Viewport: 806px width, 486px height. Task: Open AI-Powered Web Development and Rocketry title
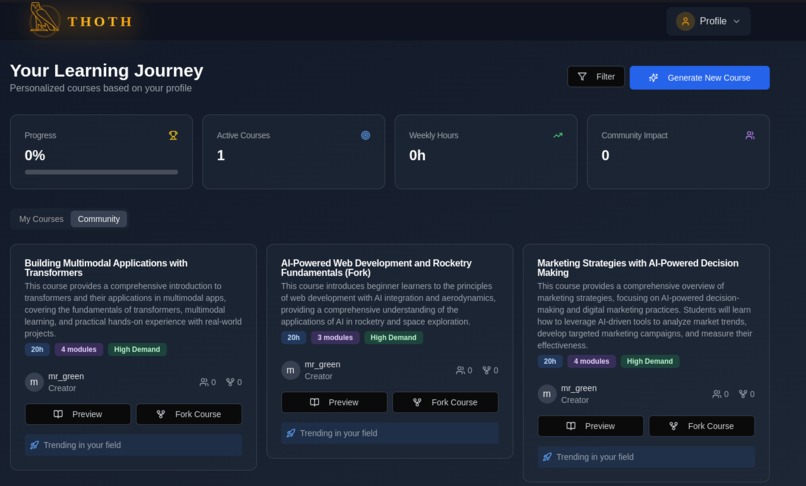[x=376, y=268]
